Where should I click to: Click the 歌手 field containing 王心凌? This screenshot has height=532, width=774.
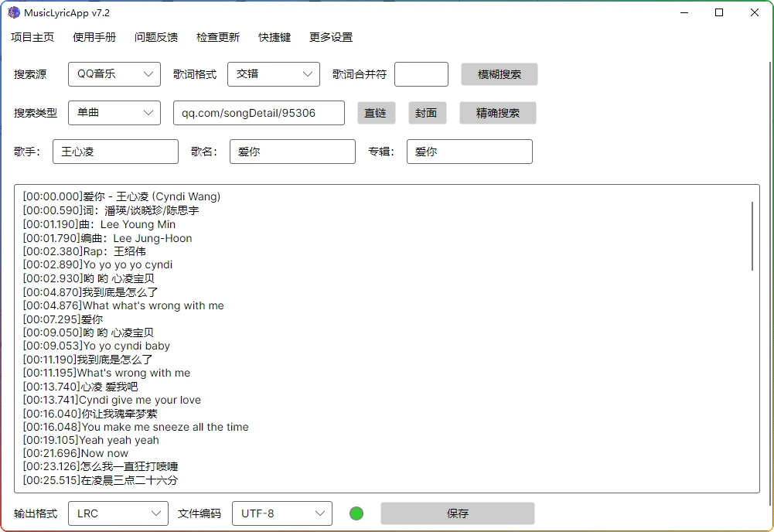point(115,152)
